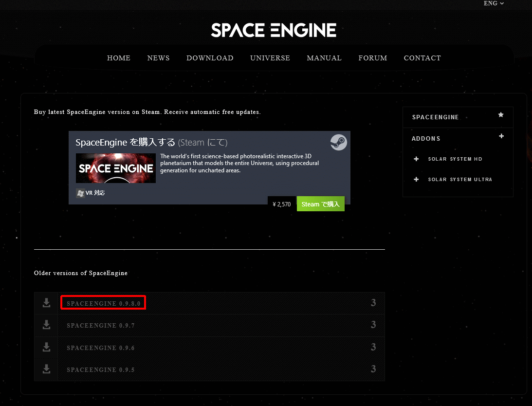Click the count 3 in the 0.9.8.0 row
Viewport: 532px width, 406px height.
[373, 303]
